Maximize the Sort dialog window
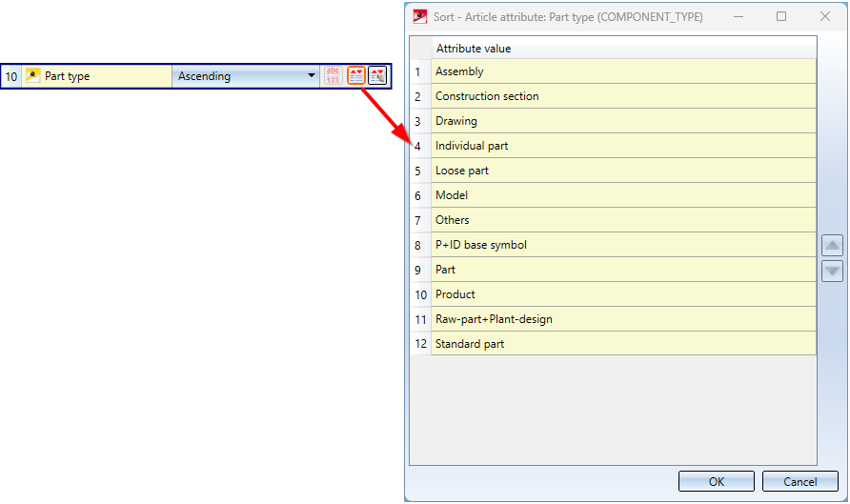The width and height of the screenshot is (850, 504). (x=781, y=16)
